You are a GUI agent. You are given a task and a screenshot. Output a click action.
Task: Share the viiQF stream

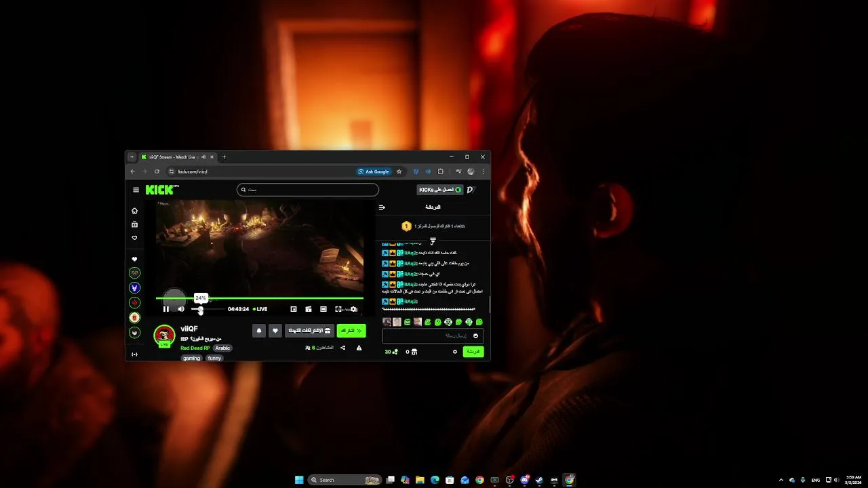point(342,348)
